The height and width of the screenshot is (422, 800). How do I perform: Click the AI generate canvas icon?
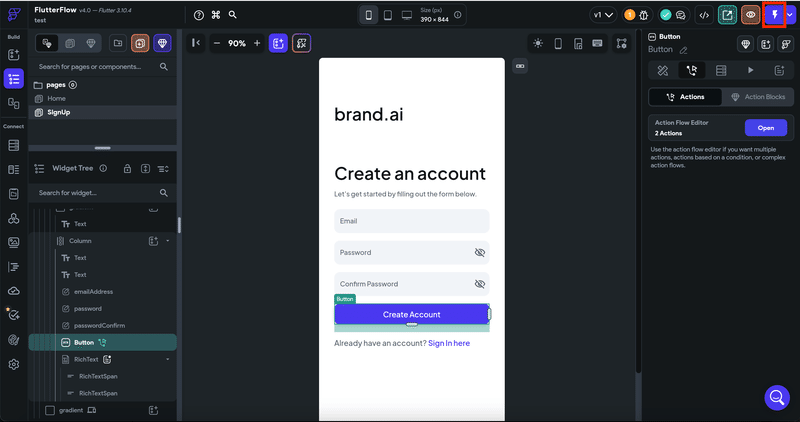point(302,43)
